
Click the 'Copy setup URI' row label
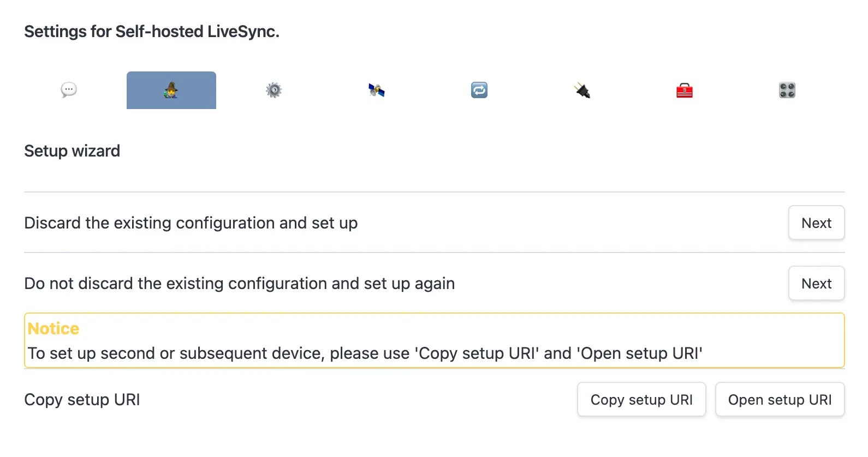click(82, 400)
